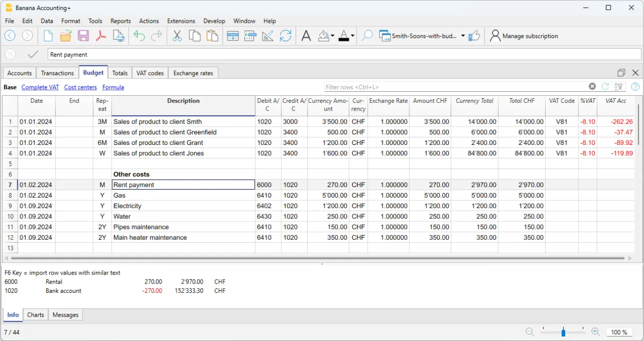The image size is (644, 341).
Task: Export to PDF using the Acrobat icon
Action: pos(101,36)
